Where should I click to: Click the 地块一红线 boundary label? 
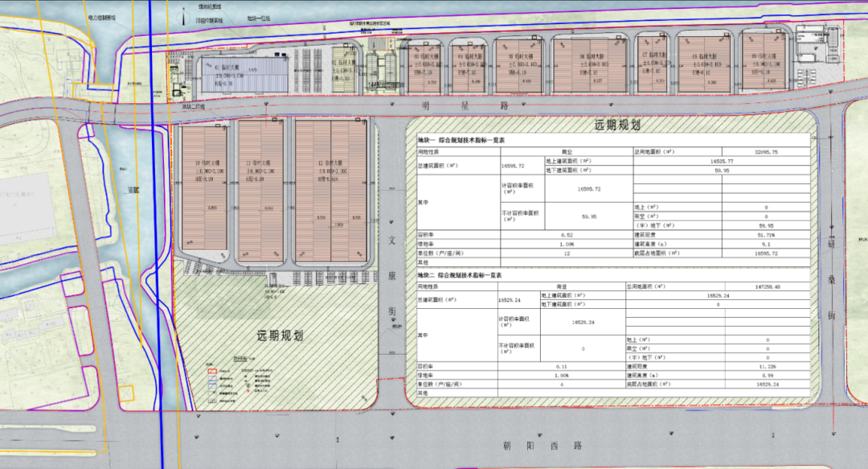click(x=259, y=19)
